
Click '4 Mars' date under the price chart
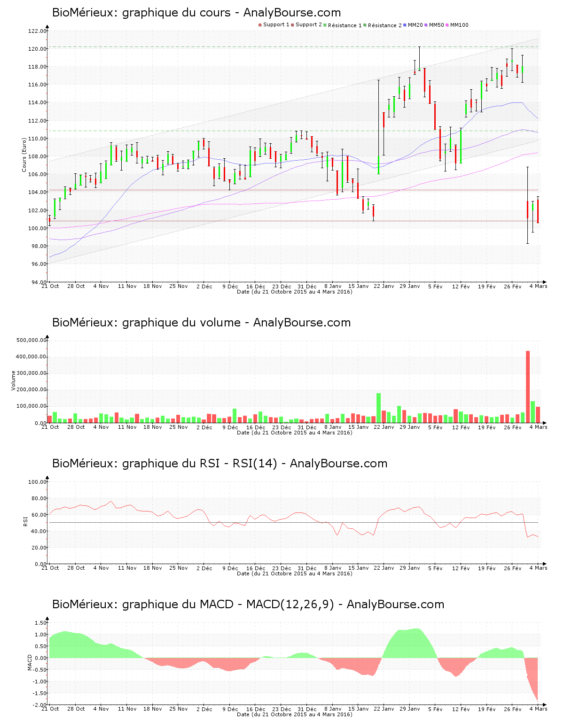[x=538, y=286]
